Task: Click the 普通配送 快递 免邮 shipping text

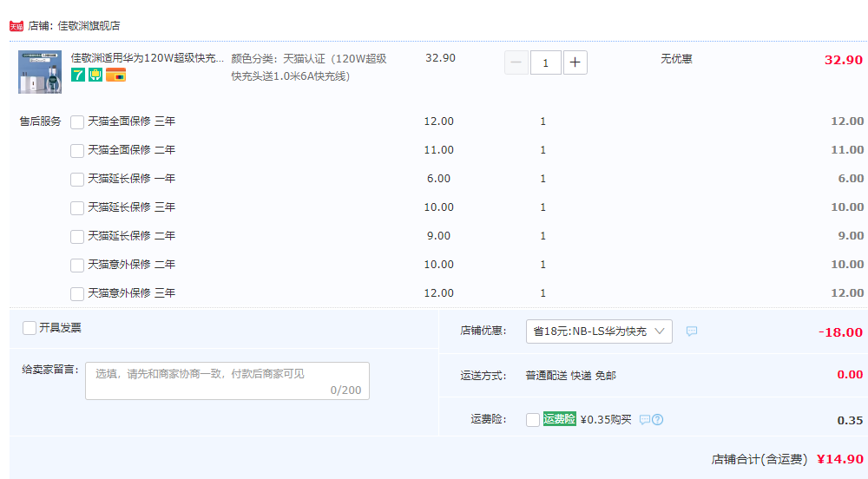Action: click(x=571, y=376)
